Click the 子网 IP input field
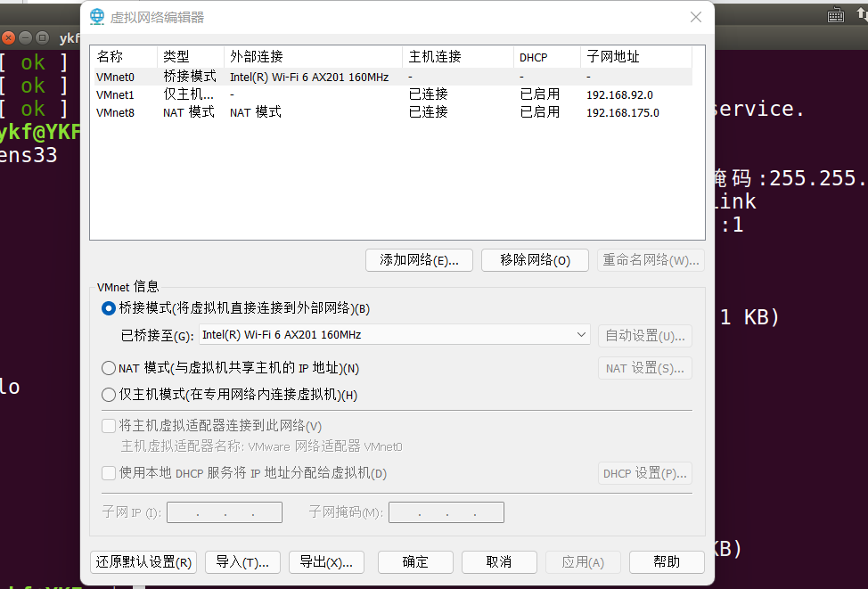868x589 pixels. [x=225, y=512]
